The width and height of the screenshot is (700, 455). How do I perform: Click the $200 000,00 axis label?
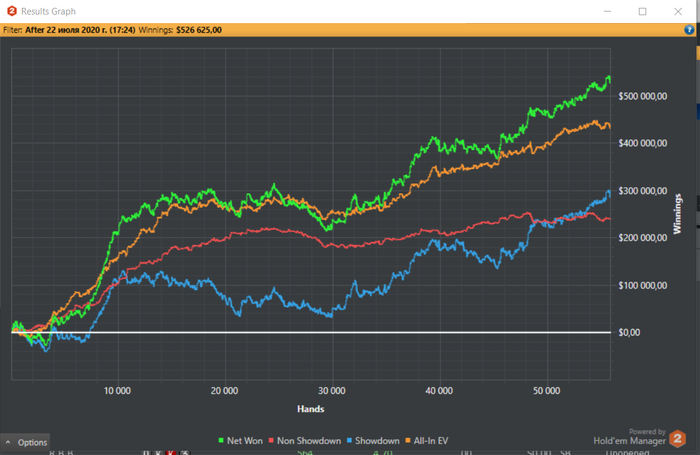pos(643,238)
